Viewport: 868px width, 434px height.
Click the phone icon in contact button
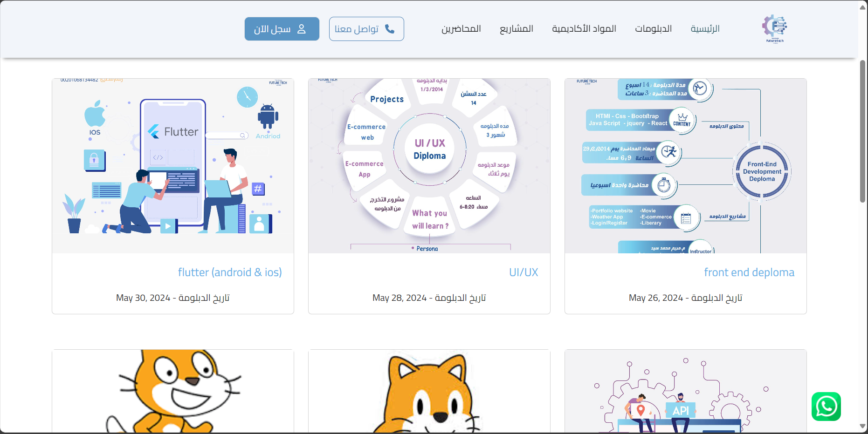tap(390, 29)
